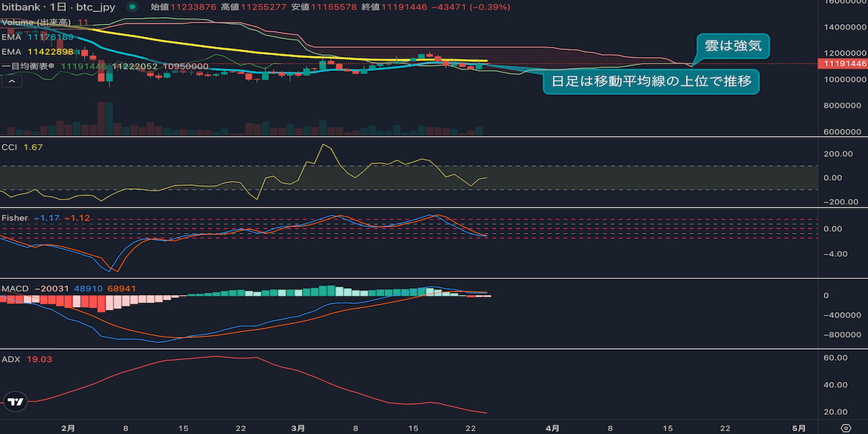Click the CCI indicator label
The height and width of the screenshot is (434, 868).
(11, 148)
